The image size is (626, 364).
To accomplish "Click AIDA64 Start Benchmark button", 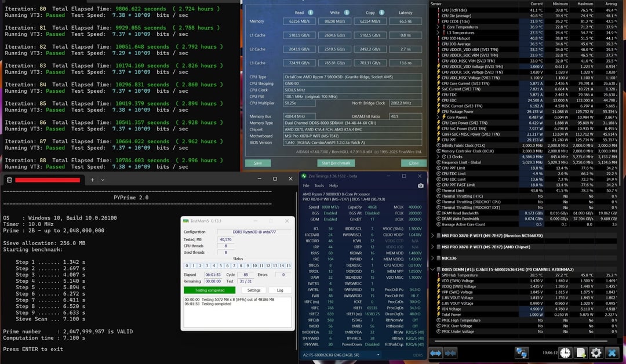I will coord(336,163).
